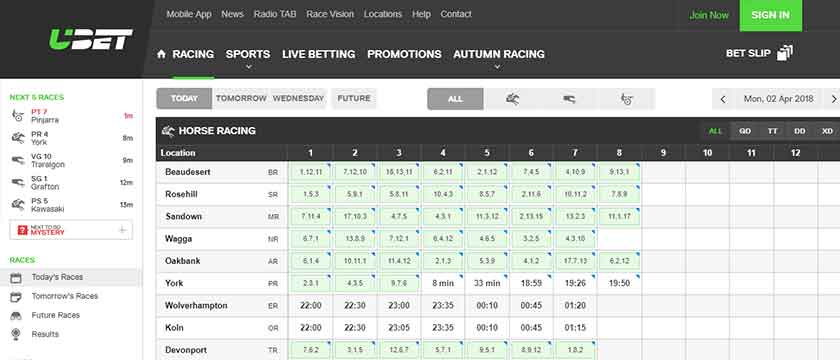The width and height of the screenshot is (840, 360).
Task: Select the Future tab
Action: (x=354, y=99)
